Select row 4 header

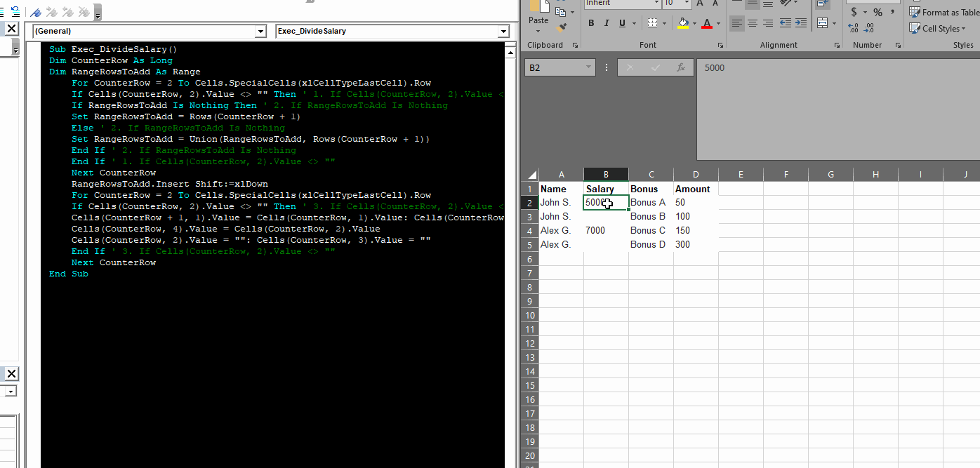[x=530, y=230]
